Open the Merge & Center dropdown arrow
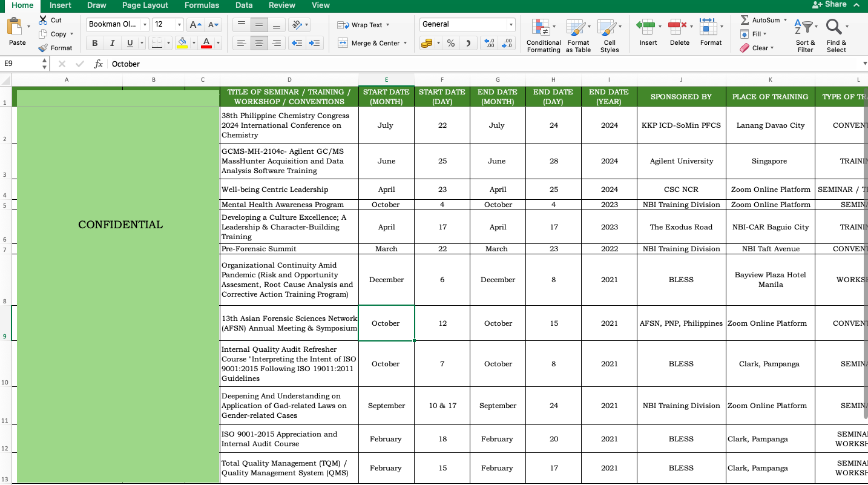This screenshot has width=868, height=485. pyautogui.click(x=405, y=43)
